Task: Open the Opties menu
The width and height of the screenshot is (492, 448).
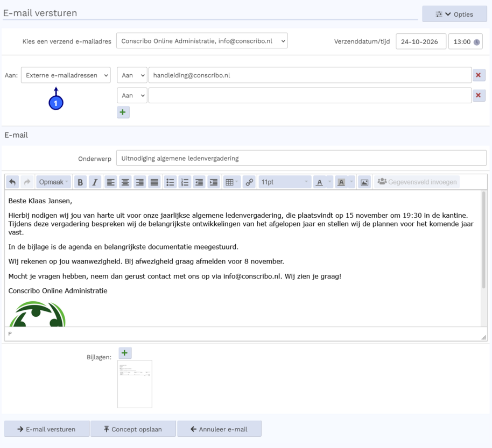Action: (454, 14)
